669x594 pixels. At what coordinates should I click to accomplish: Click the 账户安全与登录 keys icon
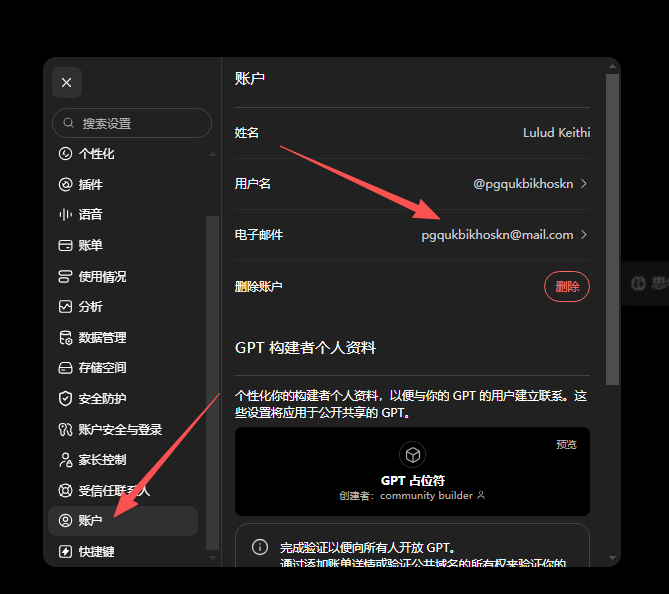65,429
